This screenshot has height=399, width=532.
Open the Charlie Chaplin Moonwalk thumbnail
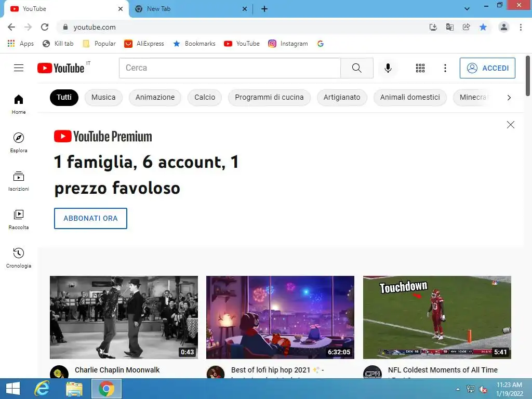click(x=124, y=317)
